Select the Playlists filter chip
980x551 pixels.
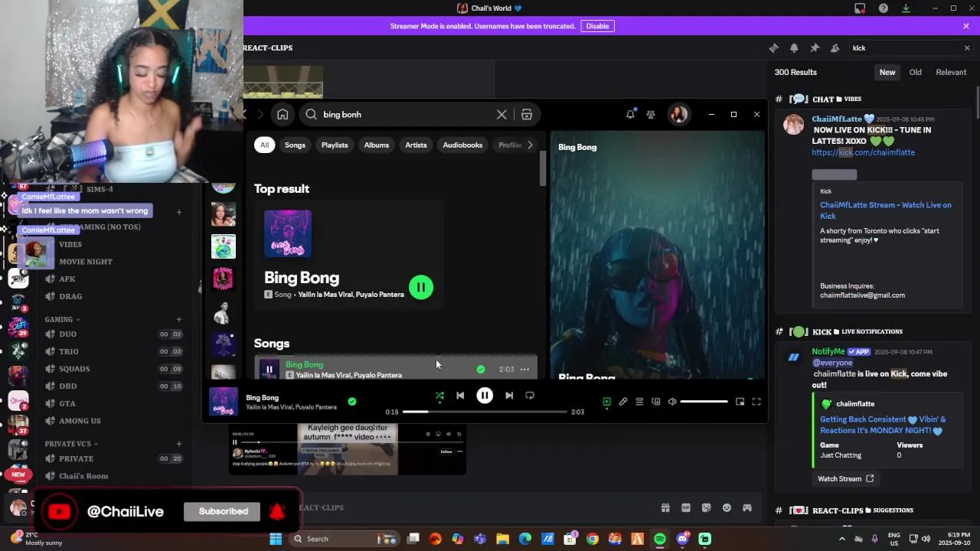(x=335, y=145)
